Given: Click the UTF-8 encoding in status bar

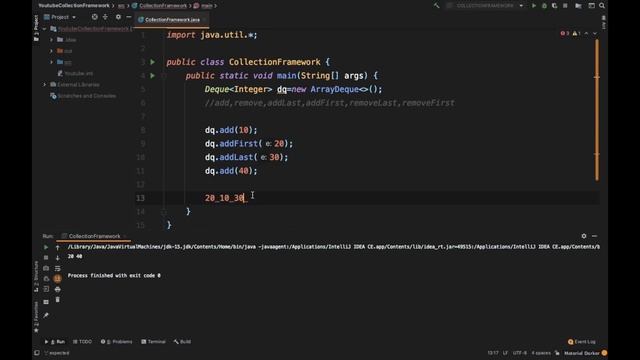Looking at the screenshot, I should pyautogui.click(x=520, y=353).
